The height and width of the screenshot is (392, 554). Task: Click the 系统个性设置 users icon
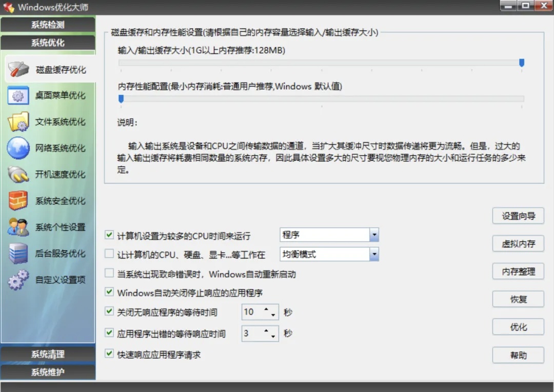[18, 227]
